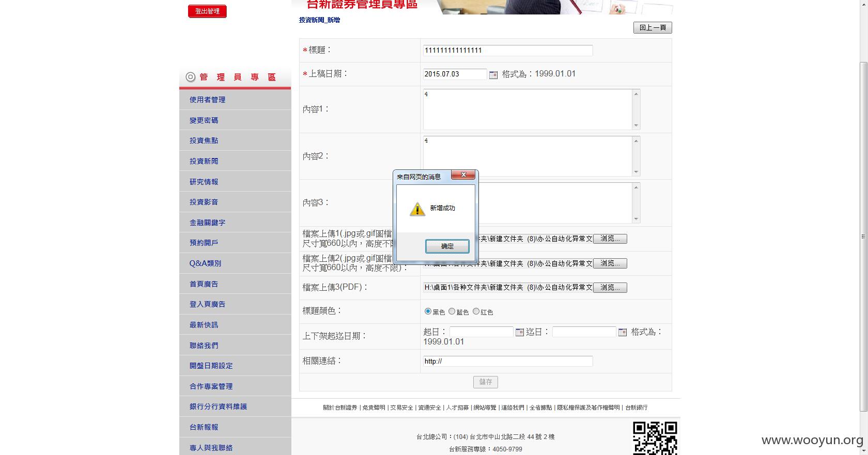The image size is (868, 455).
Task: Open 台新銀行 footer link
Action: [x=636, y=407]
